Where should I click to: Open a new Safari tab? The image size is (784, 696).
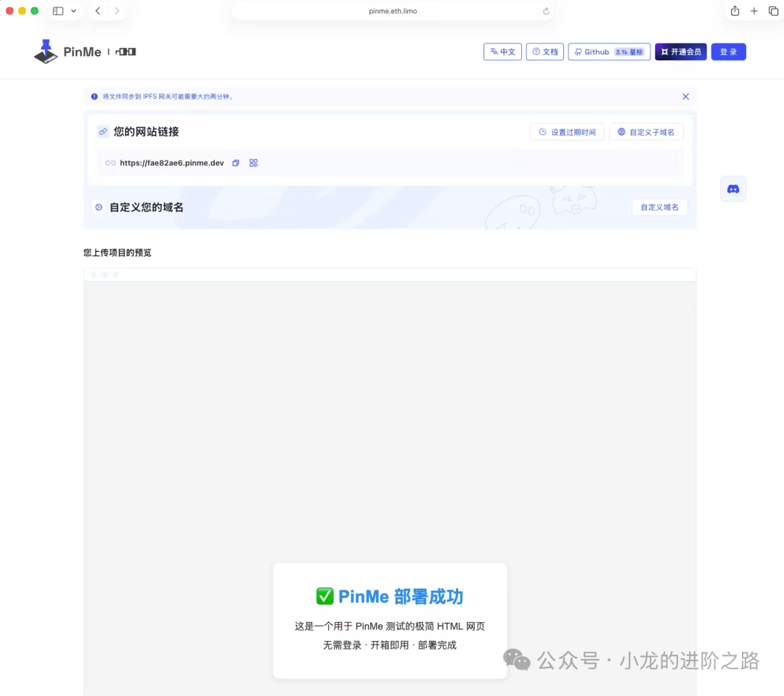[x=754, y=11]
